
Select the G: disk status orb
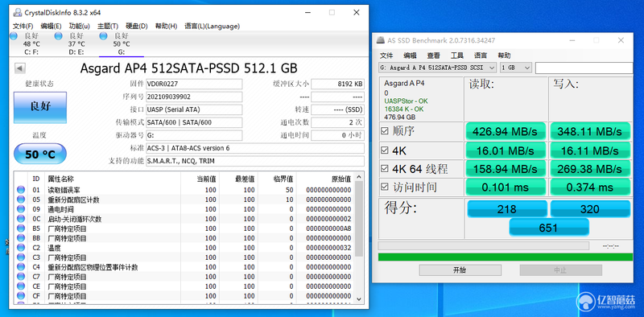pyautogui.click(x=103, y=36)
